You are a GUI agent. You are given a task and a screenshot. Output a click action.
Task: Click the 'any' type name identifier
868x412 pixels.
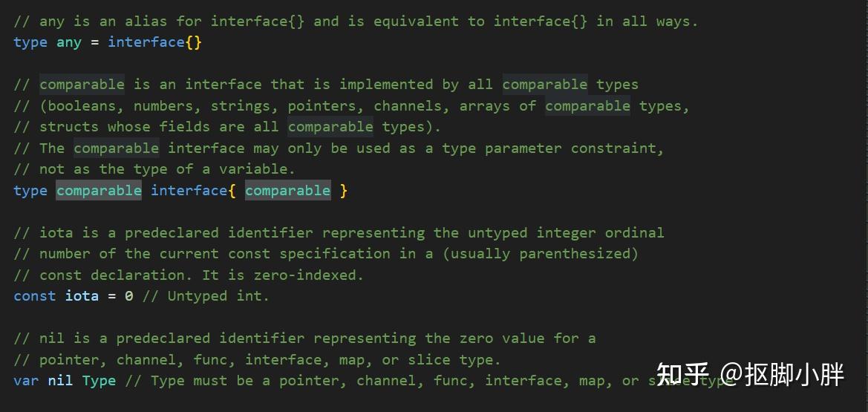click(69, 42)
